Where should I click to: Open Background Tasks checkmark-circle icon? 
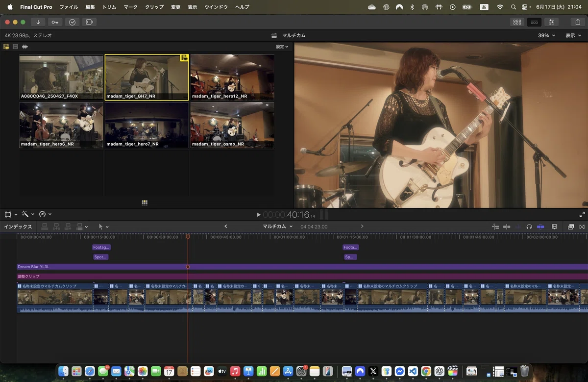[x=72, y=22]
